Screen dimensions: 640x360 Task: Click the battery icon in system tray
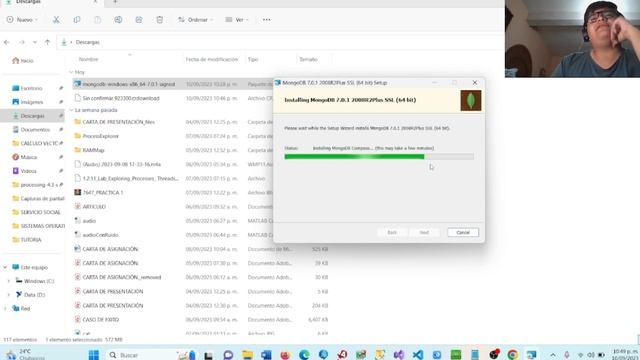click(x=601, y=355)
